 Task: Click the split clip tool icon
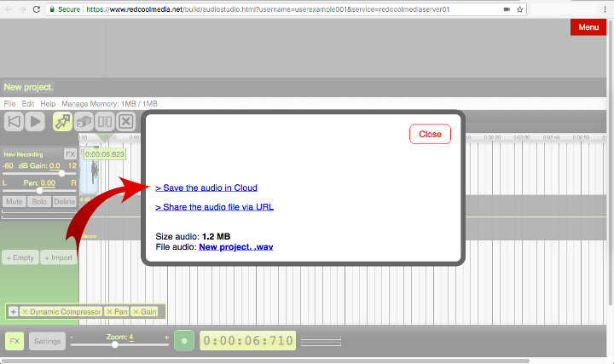click(105, 122)
